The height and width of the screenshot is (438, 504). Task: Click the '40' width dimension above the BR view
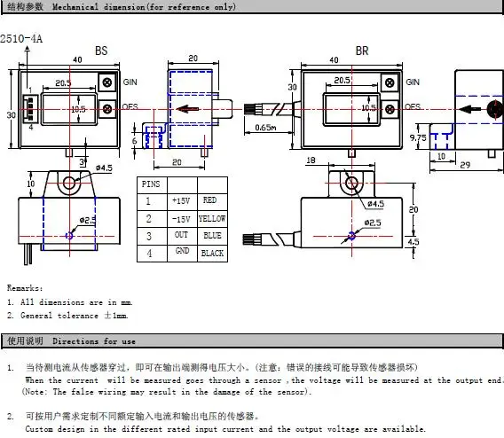point(334,60)
